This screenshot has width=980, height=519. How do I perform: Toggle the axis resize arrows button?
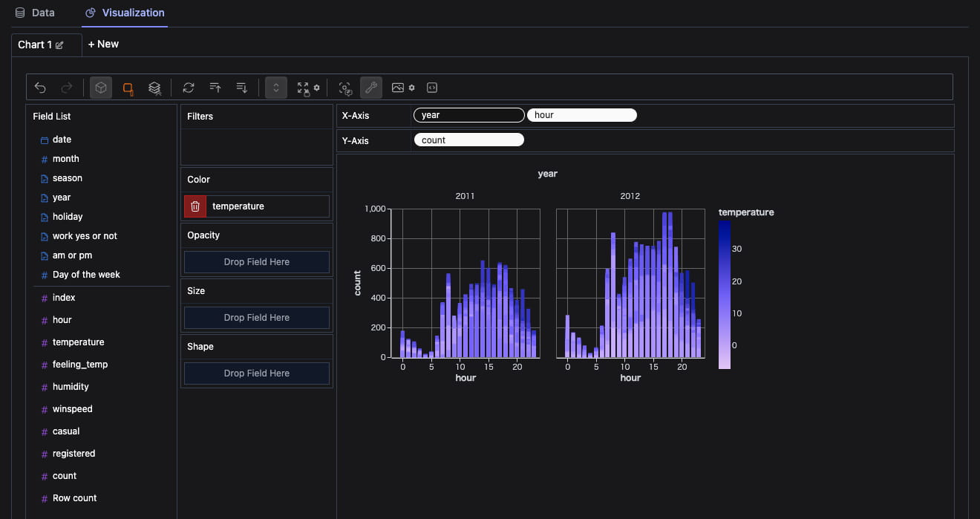click(275, 88)
